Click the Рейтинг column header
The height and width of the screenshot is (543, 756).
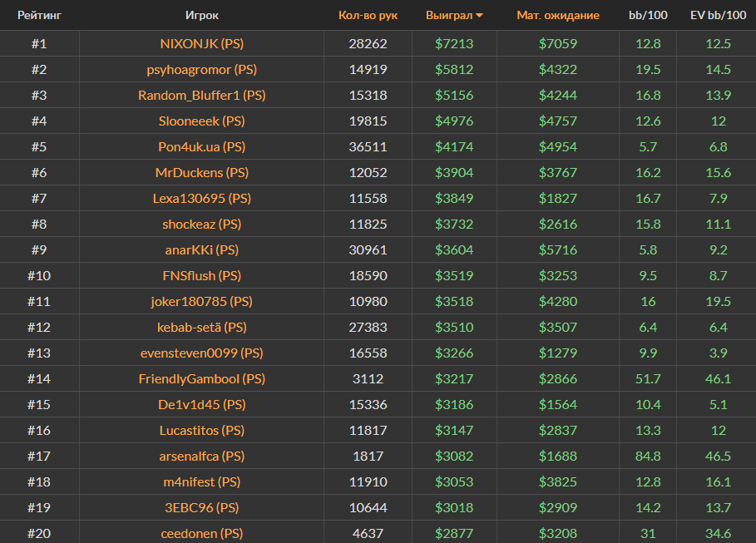[39, 15]
